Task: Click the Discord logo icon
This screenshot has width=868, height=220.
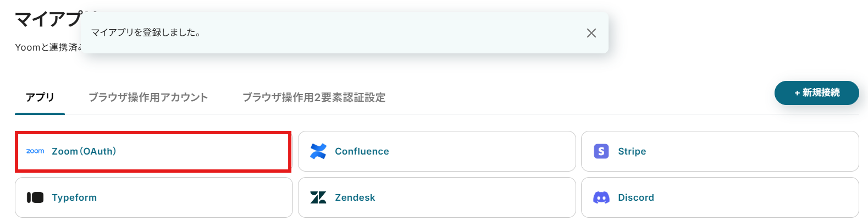Action: point(601,197)
